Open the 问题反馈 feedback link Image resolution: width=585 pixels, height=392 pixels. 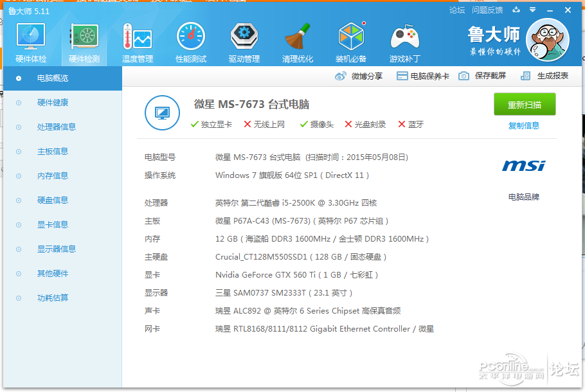487,10
